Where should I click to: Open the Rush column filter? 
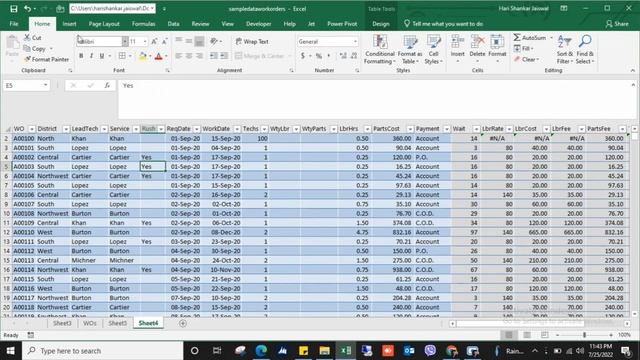tap(161, 129)
